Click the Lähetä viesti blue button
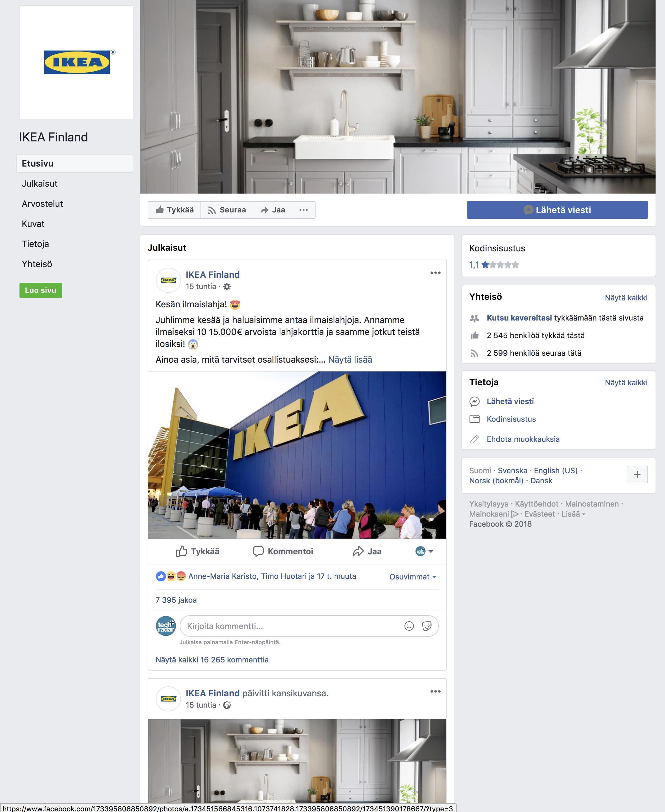 (557, 210)
